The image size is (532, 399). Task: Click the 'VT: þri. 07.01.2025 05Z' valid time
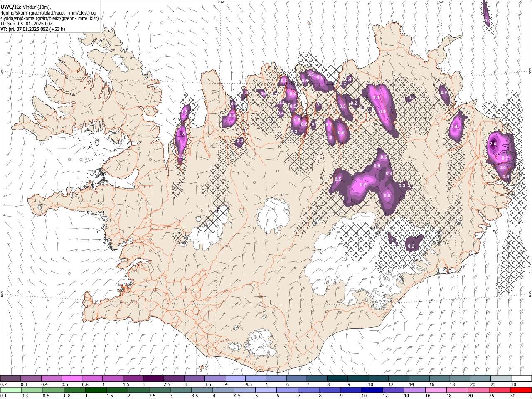25,29
